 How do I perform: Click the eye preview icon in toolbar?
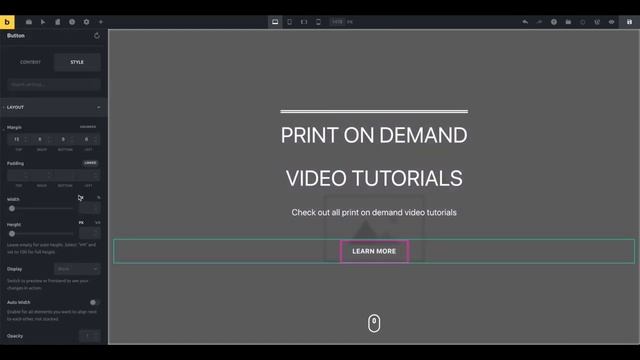[x=611, y=22]
